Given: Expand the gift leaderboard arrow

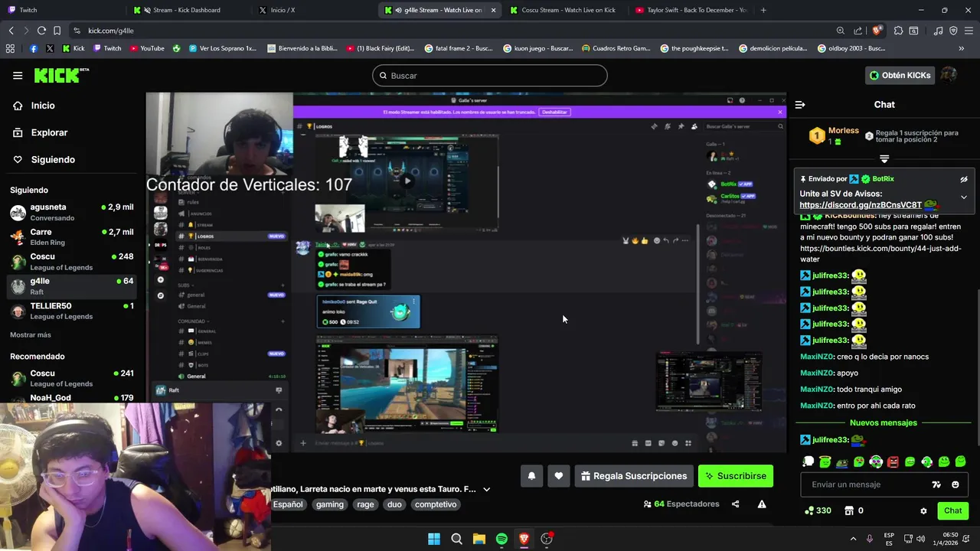Looking at the screenshot, I should 884,159.
